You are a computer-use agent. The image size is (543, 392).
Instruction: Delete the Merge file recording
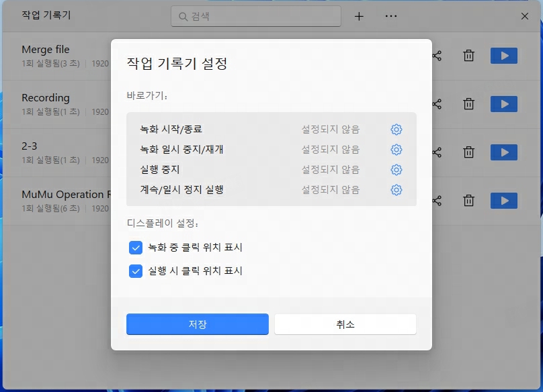coord(468,56)
